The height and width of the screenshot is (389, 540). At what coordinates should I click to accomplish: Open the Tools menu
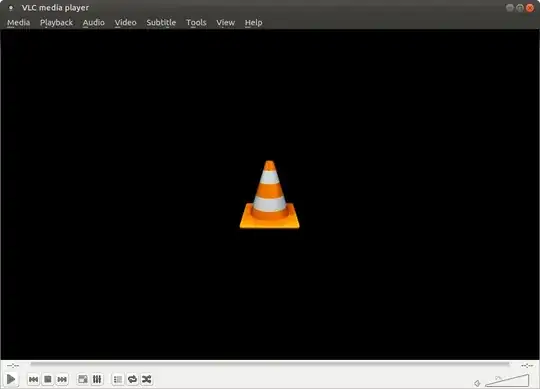pyautogui.click(x=196, y=23)
